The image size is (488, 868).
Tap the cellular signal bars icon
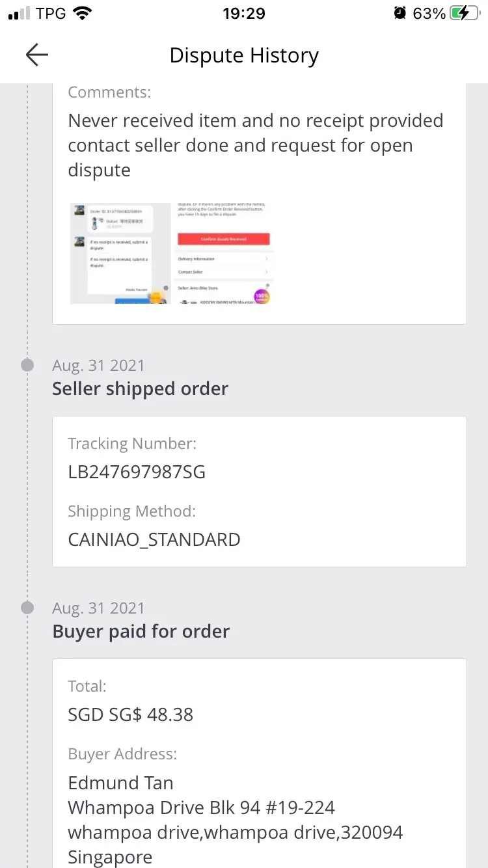tap(19, 13)
